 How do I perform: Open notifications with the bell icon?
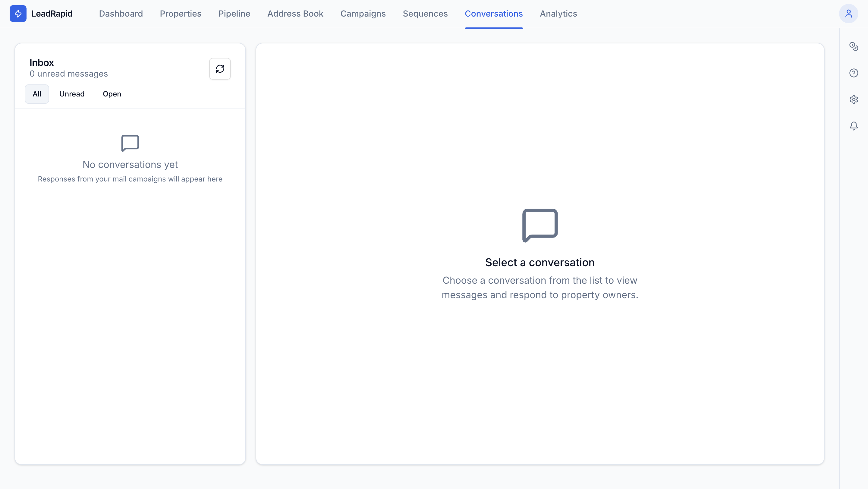pos(854,125)
